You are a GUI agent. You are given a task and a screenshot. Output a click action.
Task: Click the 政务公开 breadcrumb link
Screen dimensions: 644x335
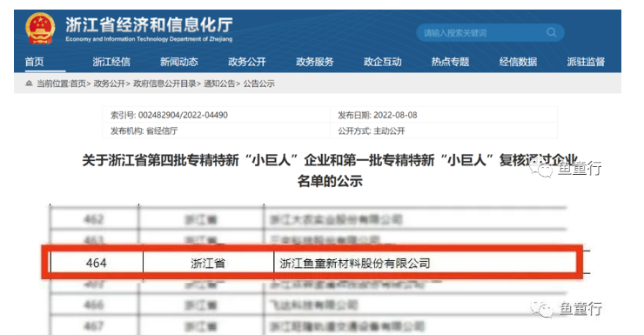tap(110, 84)
